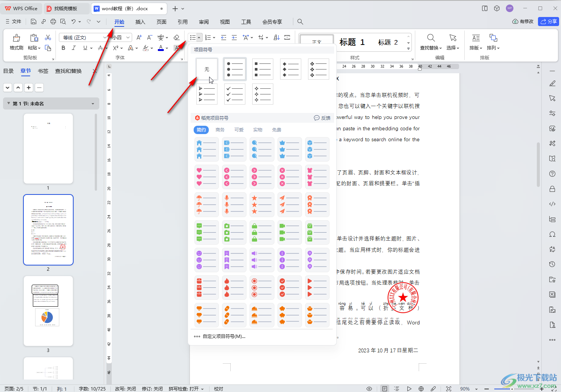Open the numbered list dropdown
561x392 pixels.
pos(214,37)
